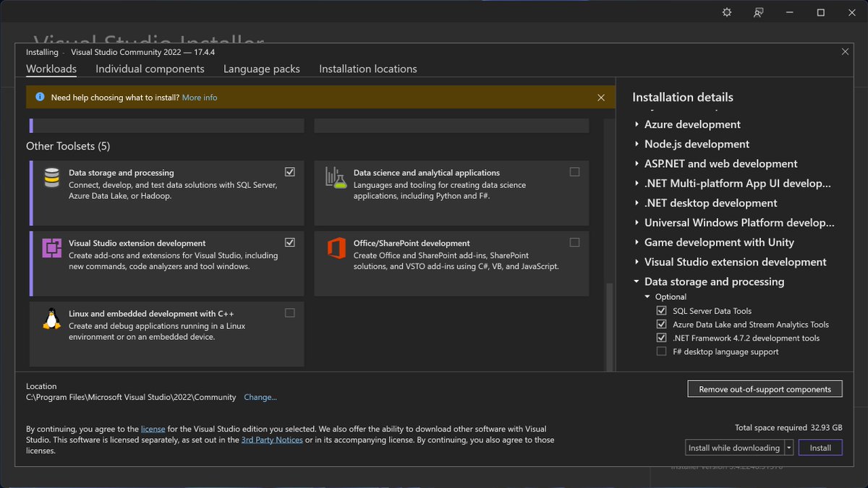Viewport: 868px width, 488px height.
Task: Check Linux and embedded development with C++
Action: click(290, 313)
